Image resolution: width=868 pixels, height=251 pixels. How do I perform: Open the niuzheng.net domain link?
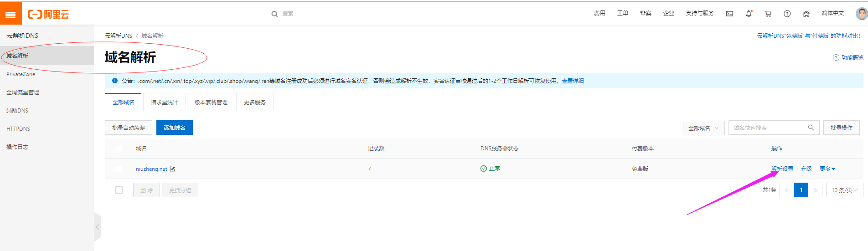(x=151, y=169)
